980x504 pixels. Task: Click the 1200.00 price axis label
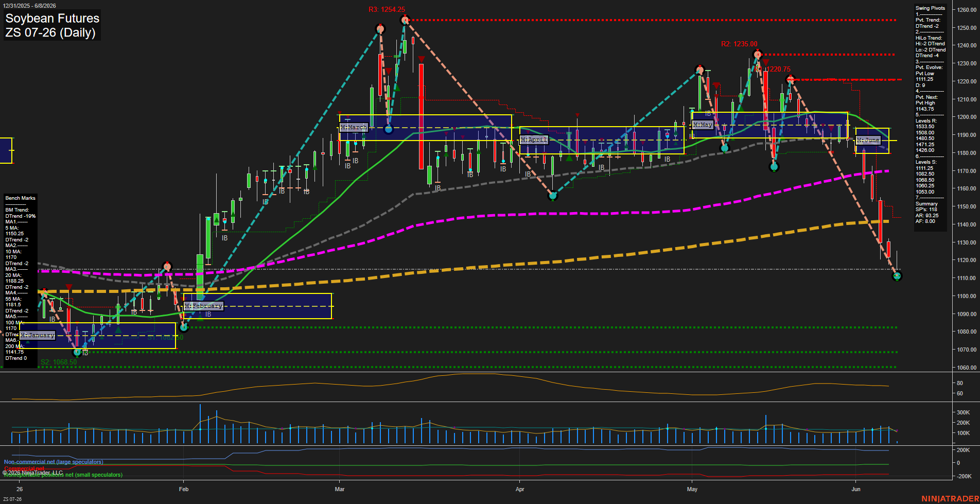coord(967,117)
